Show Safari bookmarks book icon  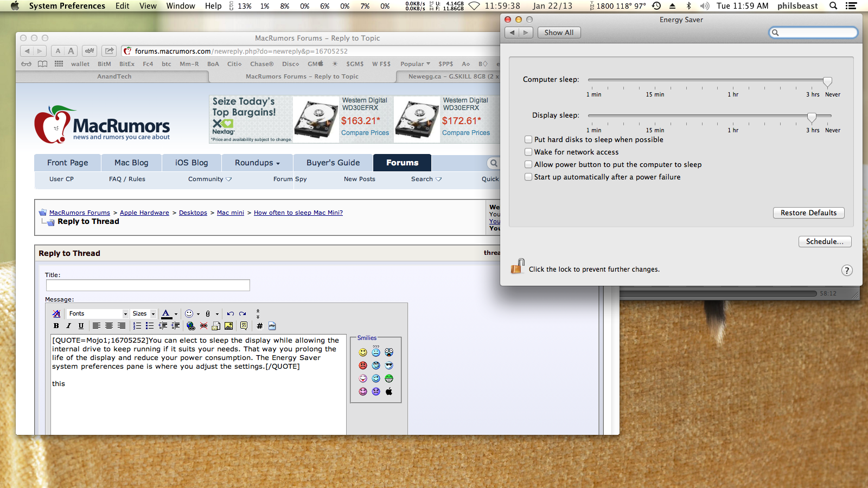pos(43,64)
